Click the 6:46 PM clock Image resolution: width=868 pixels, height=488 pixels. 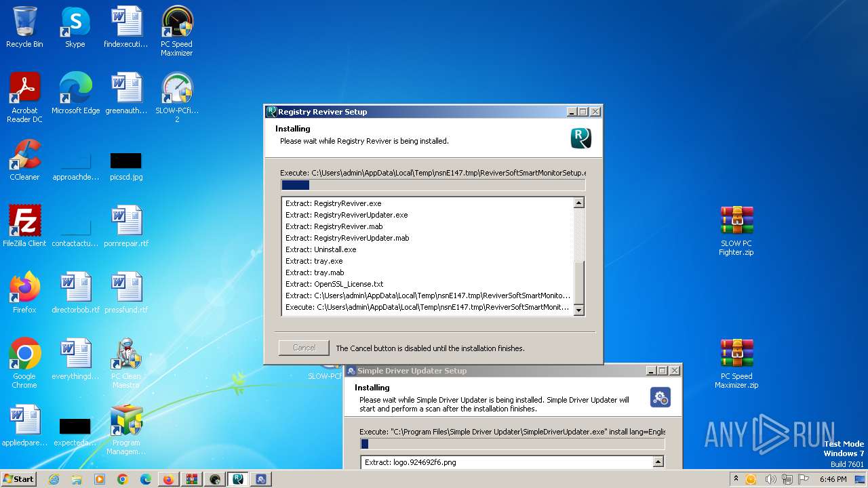tap(833, 479)
